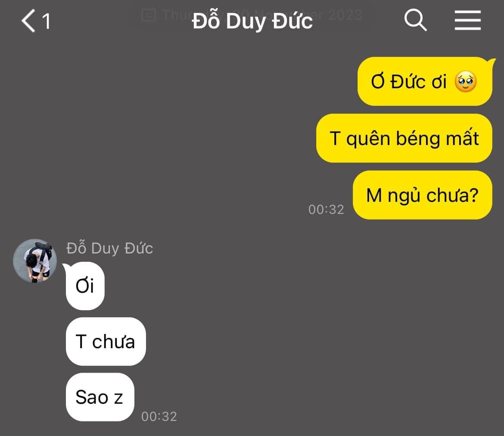Tap the sender name above Ơi bubble
The image size is (504, 436).
pos(109,248)
